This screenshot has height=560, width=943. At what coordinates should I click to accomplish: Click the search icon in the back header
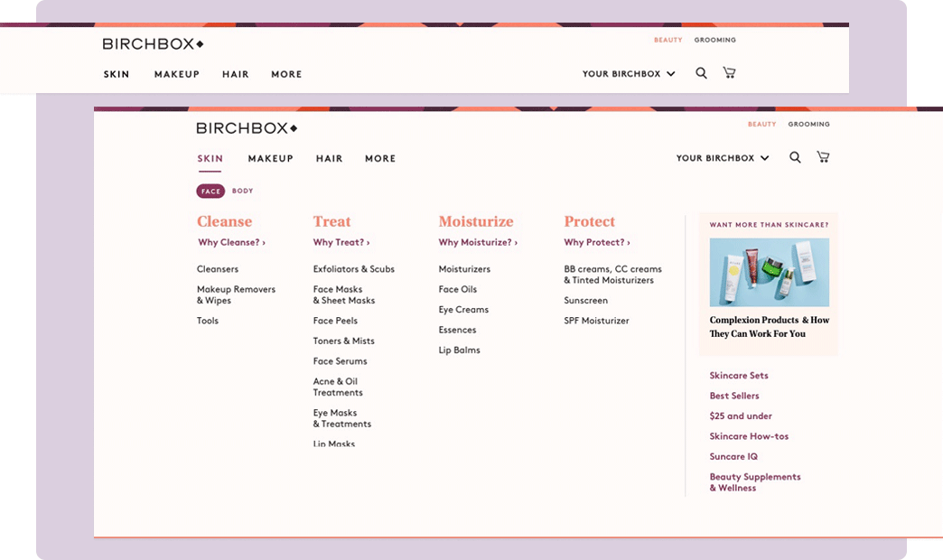(x=701, y=73)
